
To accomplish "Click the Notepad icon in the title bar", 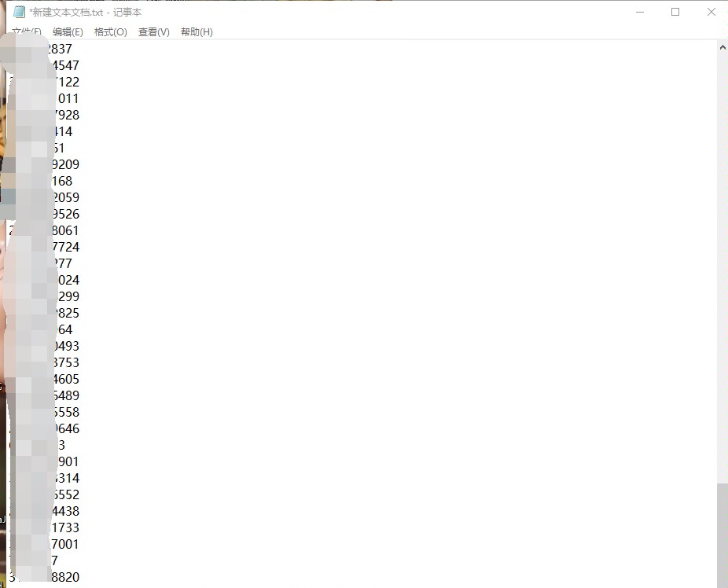I will [19, 12].
